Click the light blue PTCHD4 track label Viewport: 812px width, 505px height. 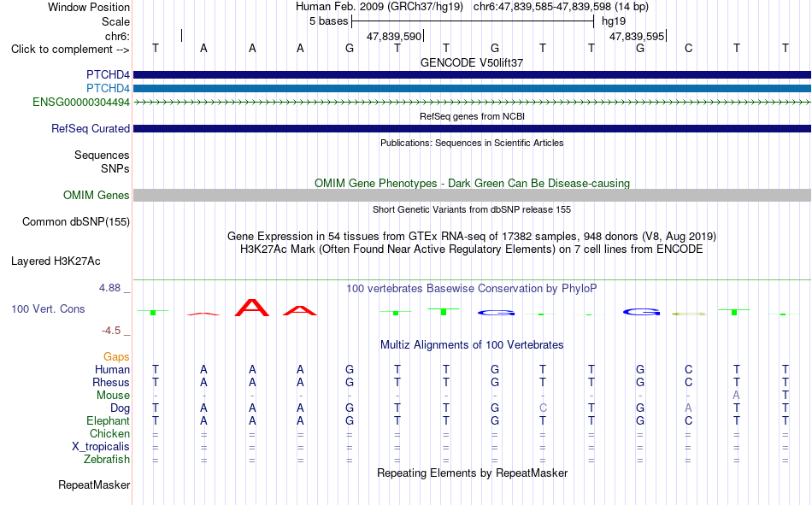pos(108,88)
